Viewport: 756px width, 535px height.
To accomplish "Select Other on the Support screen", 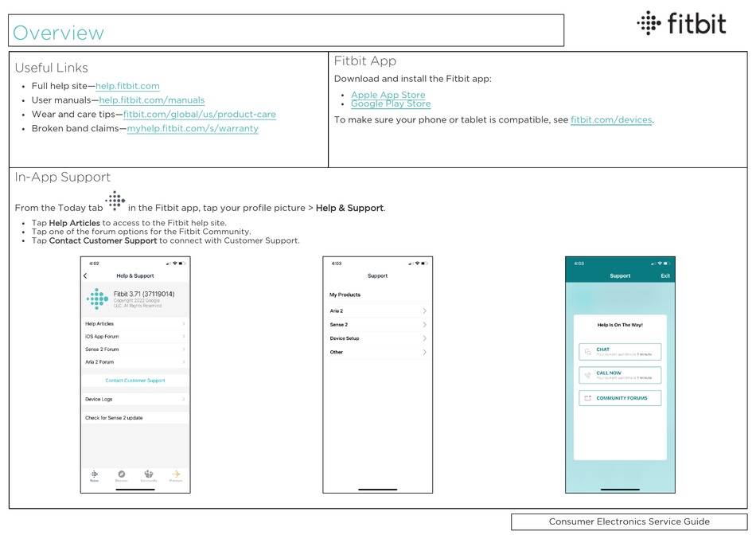I will coord(377,352).
